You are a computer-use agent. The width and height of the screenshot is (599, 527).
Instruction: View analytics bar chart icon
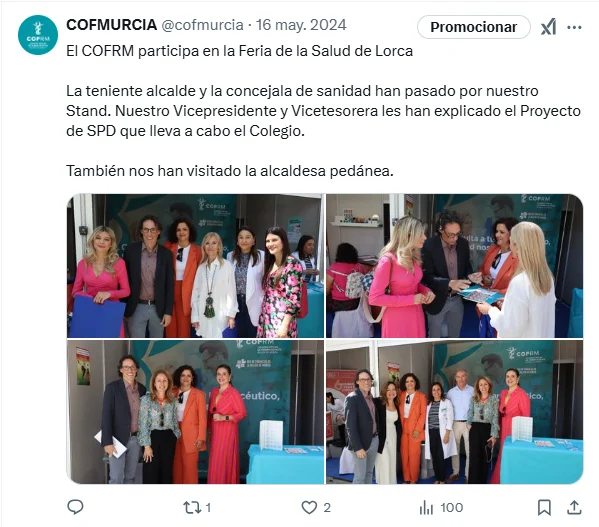coord(426,508)
